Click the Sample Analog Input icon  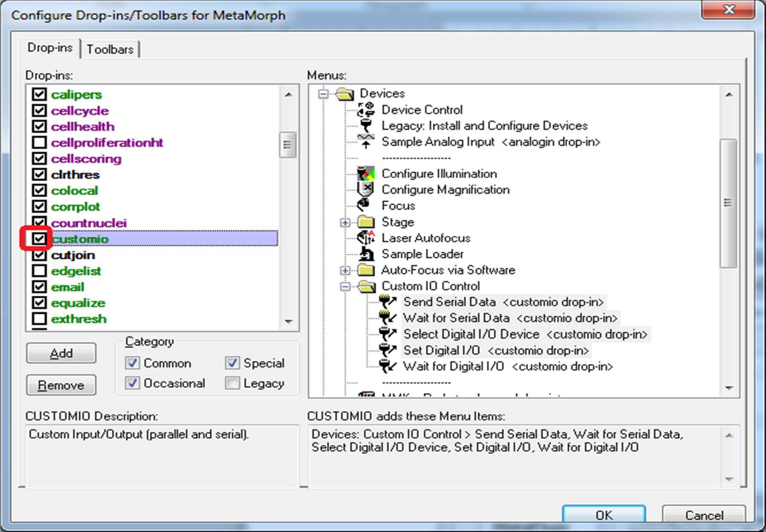tap(366, 142)
